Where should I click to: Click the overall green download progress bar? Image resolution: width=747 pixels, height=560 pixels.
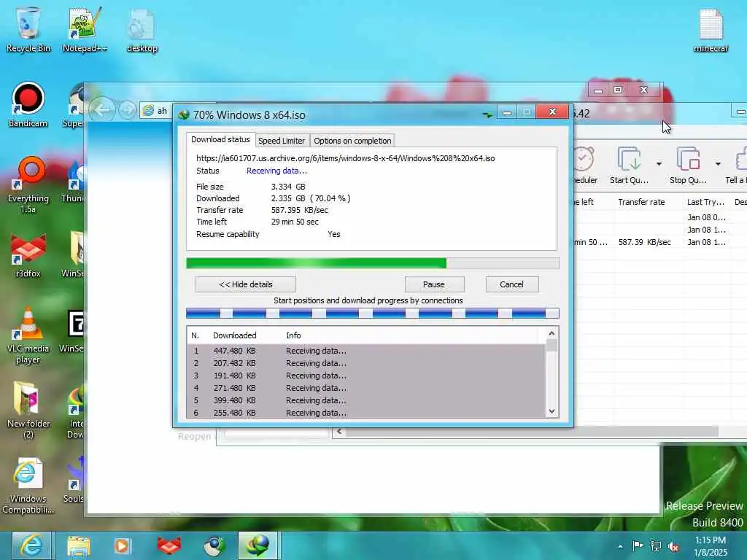(373, 263)
